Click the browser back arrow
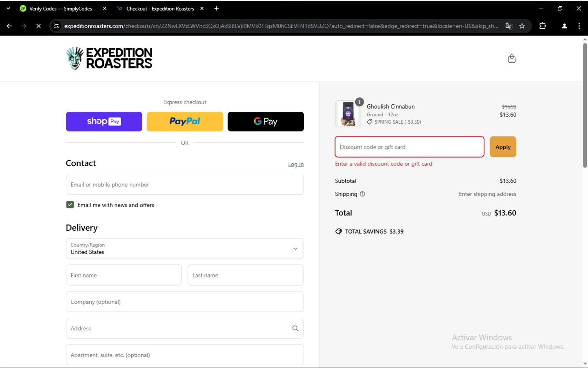The width and height of the screenshot is (588, 368). pos(9,26)
